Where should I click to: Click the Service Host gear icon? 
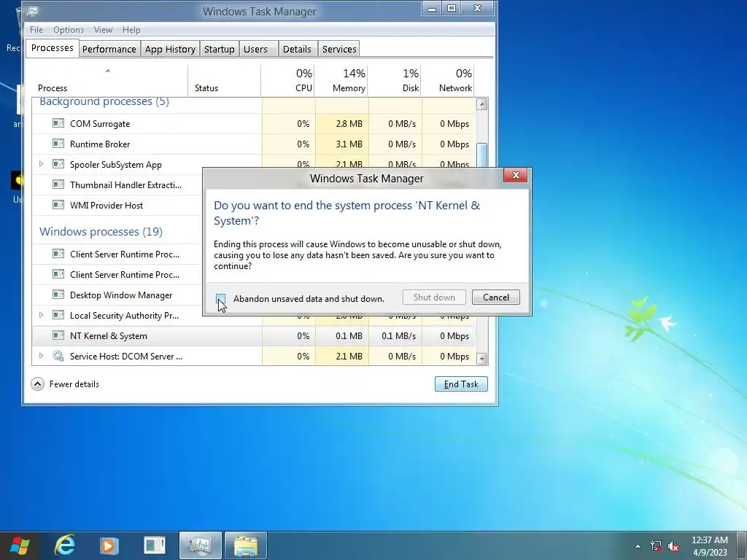point(58,356)
